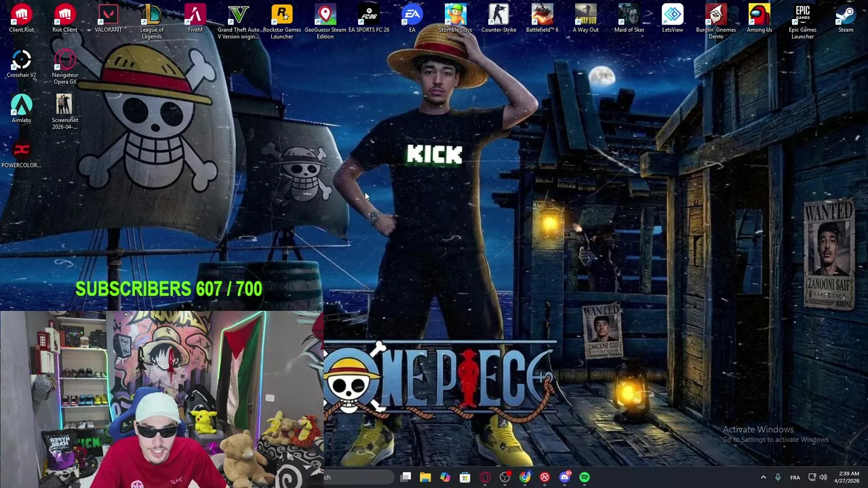Open the red pulse-line taskbar app
The image size is (868, 488).
tap(545, 477)
